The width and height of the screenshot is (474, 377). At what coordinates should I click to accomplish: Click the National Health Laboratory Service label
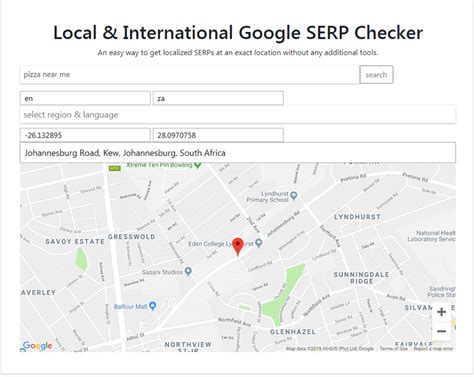431,236
